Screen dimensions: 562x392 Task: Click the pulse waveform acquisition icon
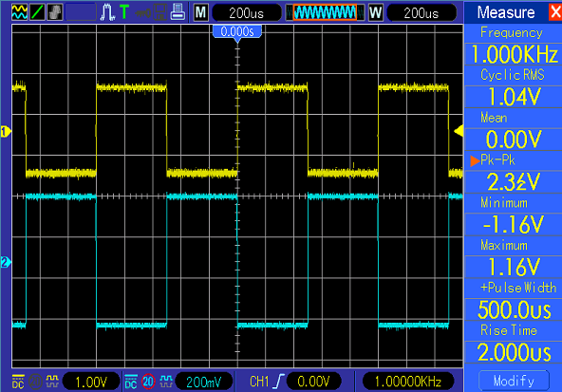click(107, 12)
